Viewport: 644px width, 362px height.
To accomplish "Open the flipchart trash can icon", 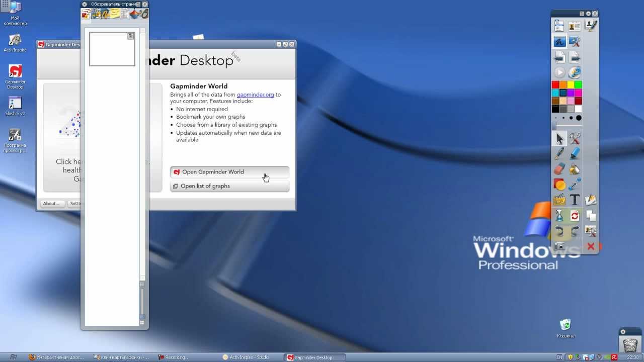I will pos(630,345).
